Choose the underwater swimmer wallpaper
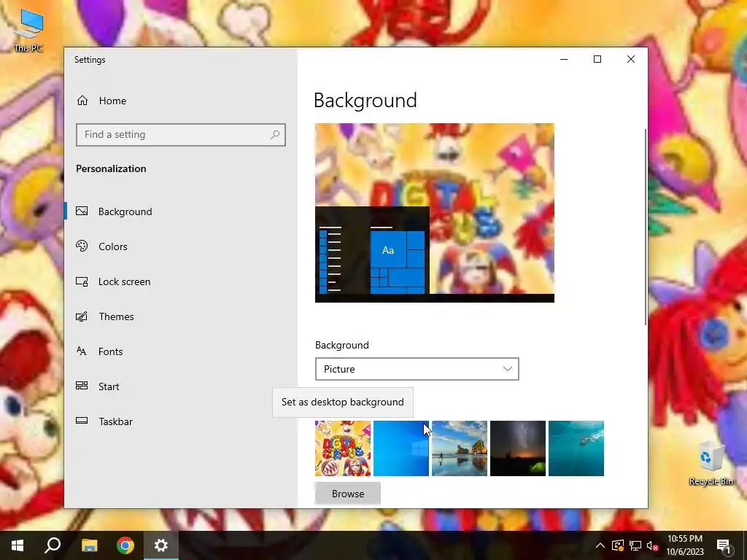This screenshot has height=560, width=747. point(576,448)
